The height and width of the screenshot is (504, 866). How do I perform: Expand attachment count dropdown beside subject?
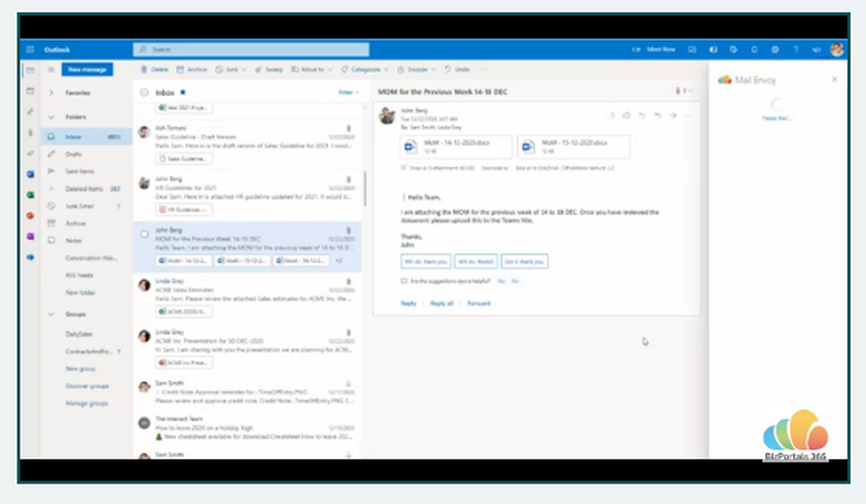pyautogui.click(x=684, y=91)
